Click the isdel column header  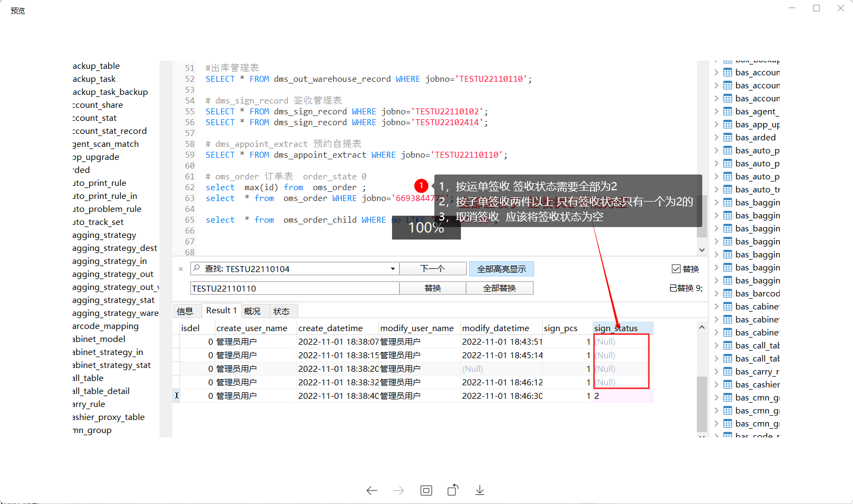[x=197, y=328]
